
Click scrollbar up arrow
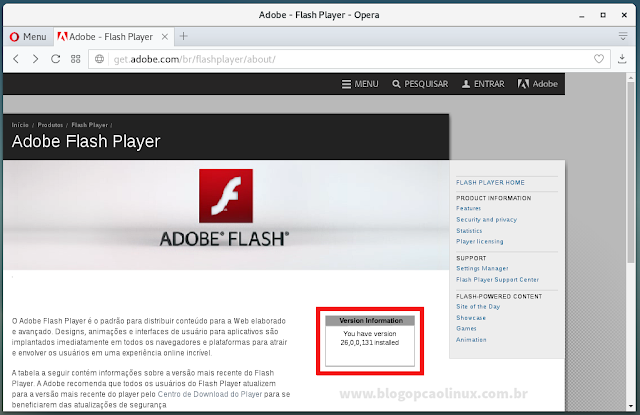tap(631, 78)
